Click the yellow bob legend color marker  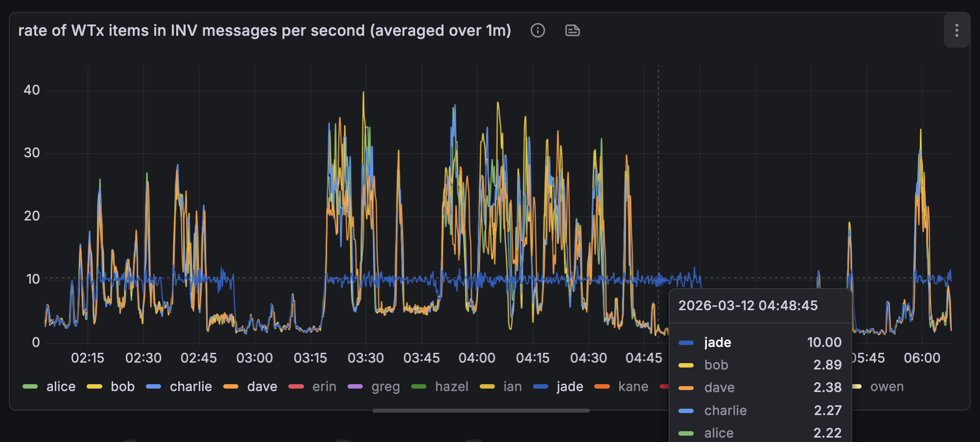pyautogui.click(x=94, y=387)
